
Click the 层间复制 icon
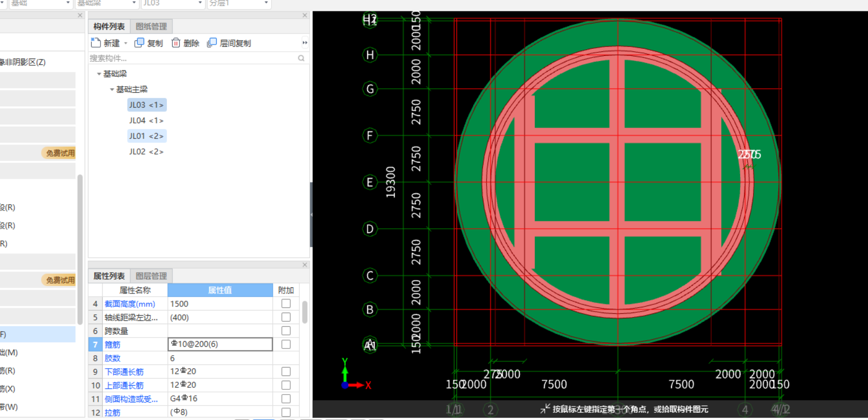pyautogui.click(x=211, y=43)
